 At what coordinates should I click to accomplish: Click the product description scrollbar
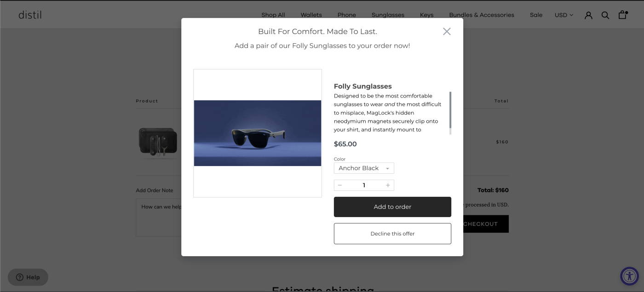[450, 110]
